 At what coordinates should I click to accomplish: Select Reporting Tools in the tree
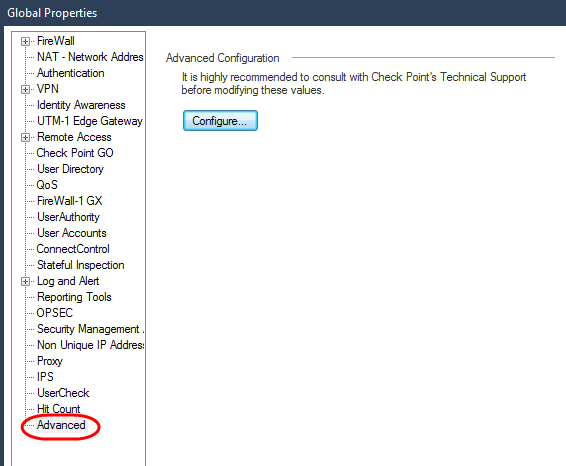(74, 297)
